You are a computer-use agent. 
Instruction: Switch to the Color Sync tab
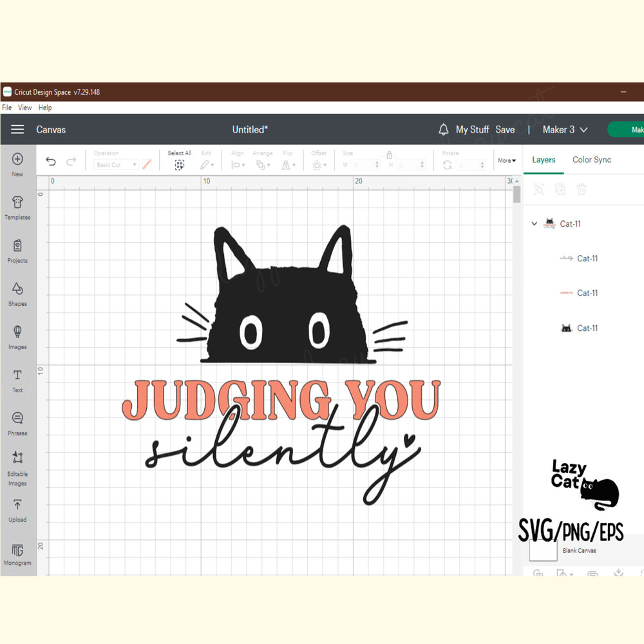coord(591,160)
